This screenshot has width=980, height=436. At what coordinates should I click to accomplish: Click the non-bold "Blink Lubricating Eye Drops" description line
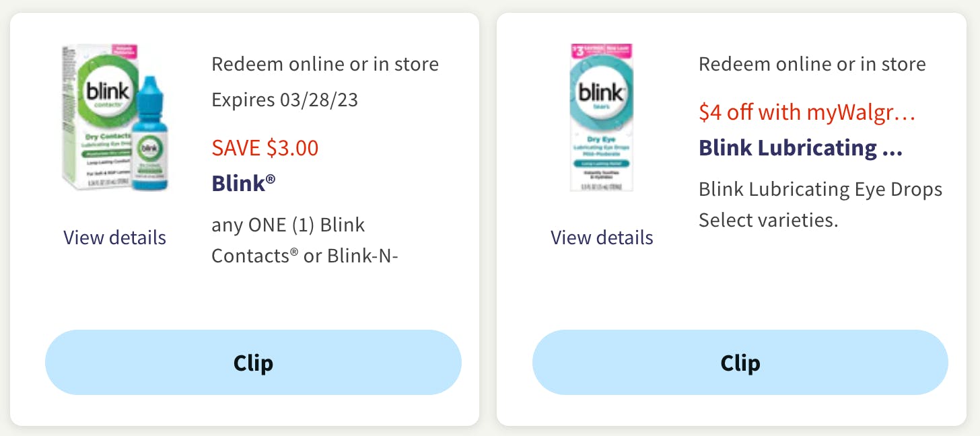point(820,189)
